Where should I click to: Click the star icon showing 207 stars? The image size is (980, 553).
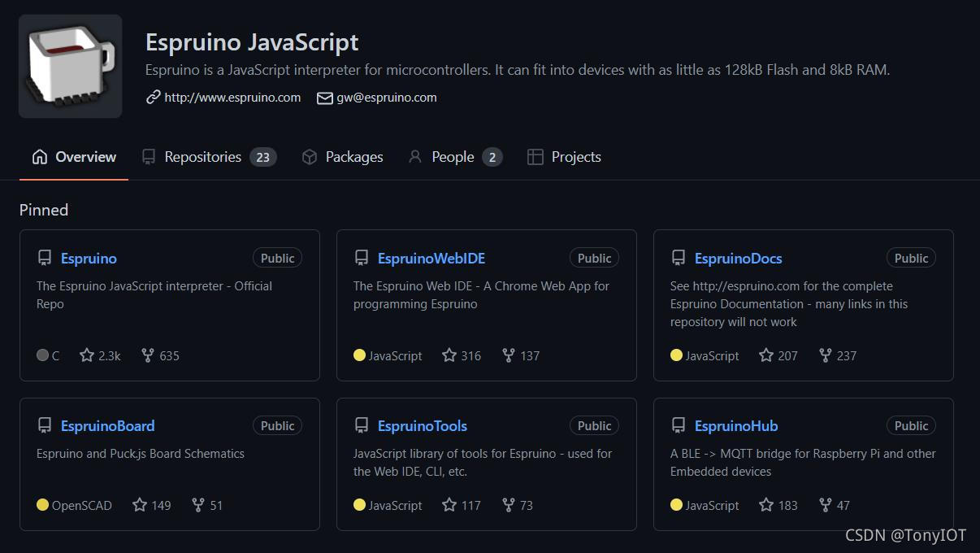766,355
